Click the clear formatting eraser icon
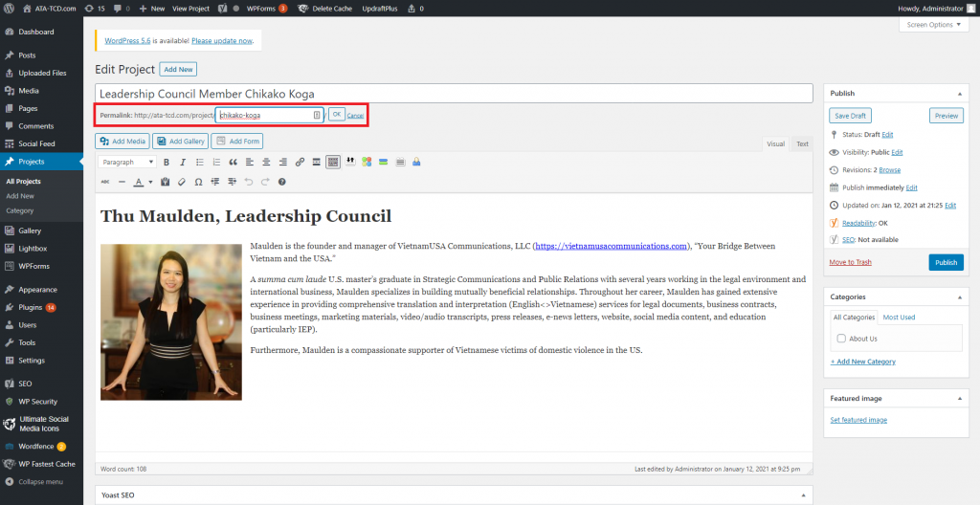Viewport: 980px width, 505px height. tap(182, 182)
